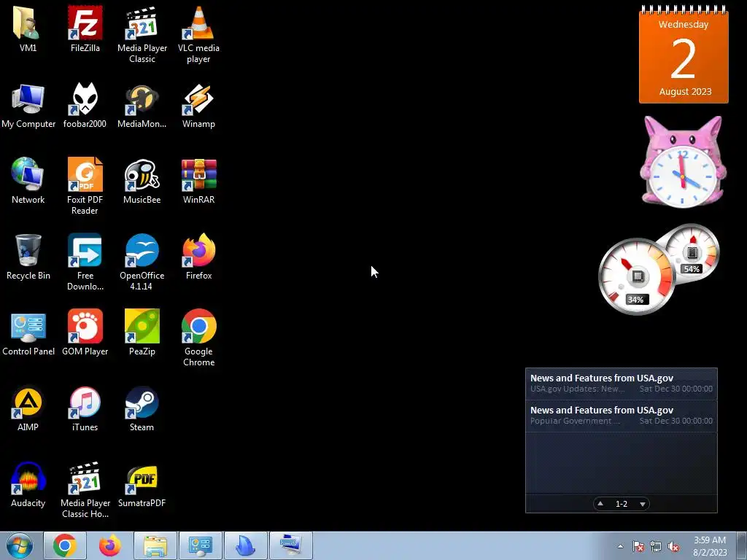Click the keyboard and monitor taskbar icon
Viewport: 747px width, 560px height.
tap(290, 545)
